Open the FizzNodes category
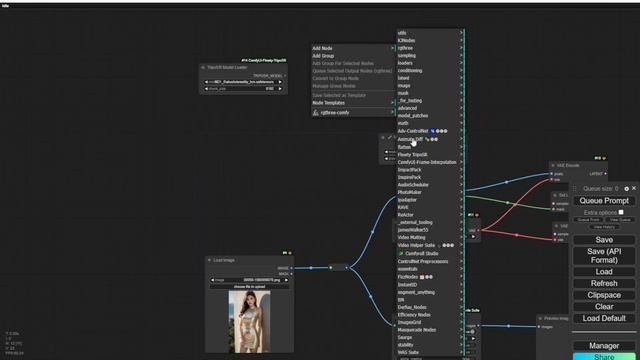 tap(430, 277)
